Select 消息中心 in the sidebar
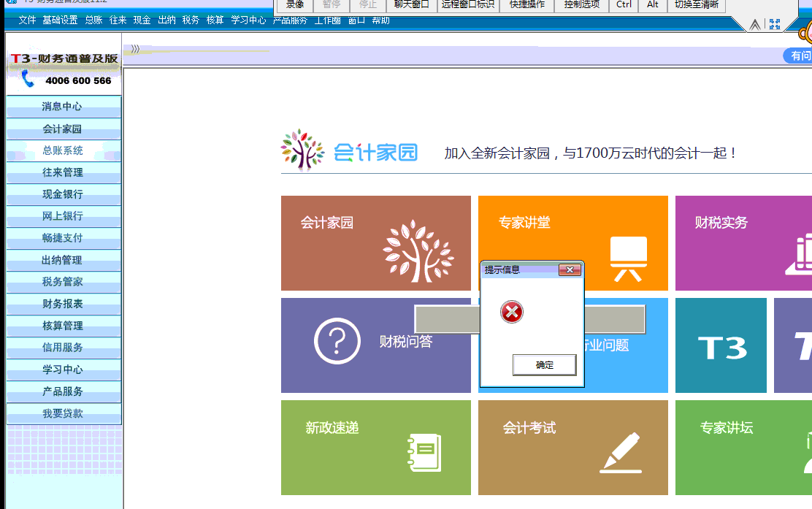The width and height of the screenshot is (812, 509). pos(64,107)
